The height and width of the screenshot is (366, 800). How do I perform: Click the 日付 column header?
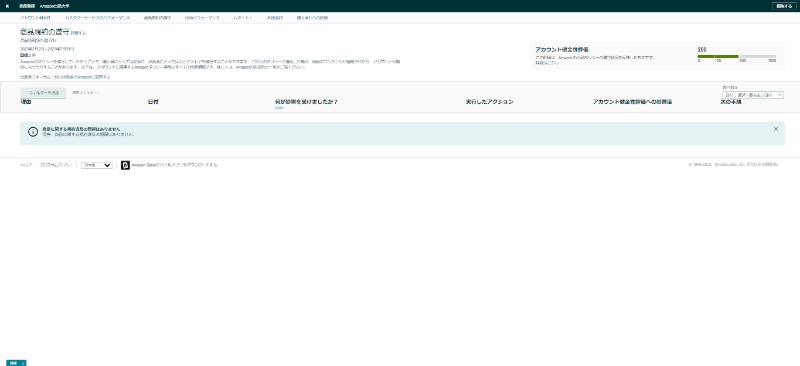(153, 102)
